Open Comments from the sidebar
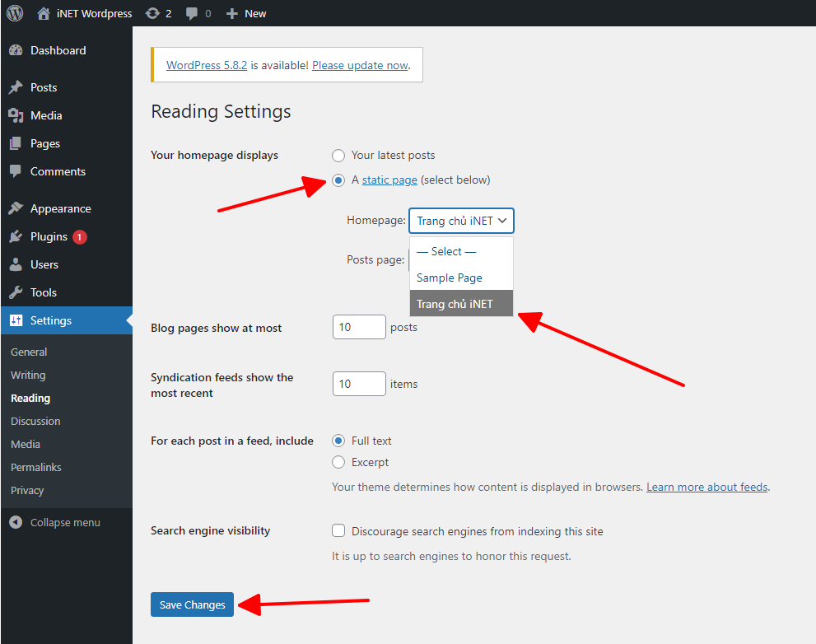This screenshot has width=816, height=644. (58, 171)
